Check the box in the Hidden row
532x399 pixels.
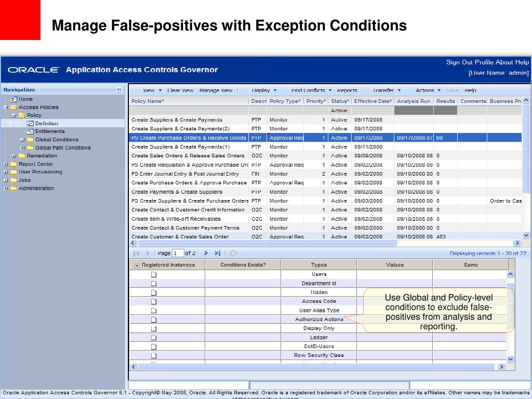click(x=154, y=292)
